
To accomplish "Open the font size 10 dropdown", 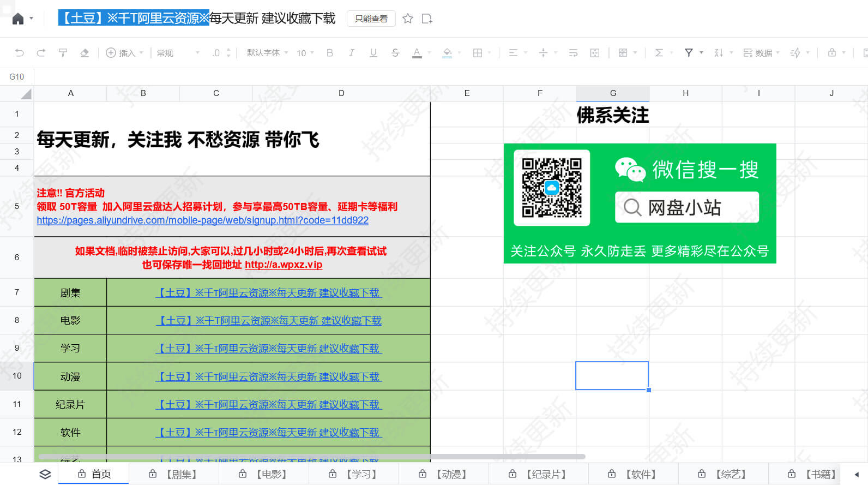I will (x=305, y=53).
